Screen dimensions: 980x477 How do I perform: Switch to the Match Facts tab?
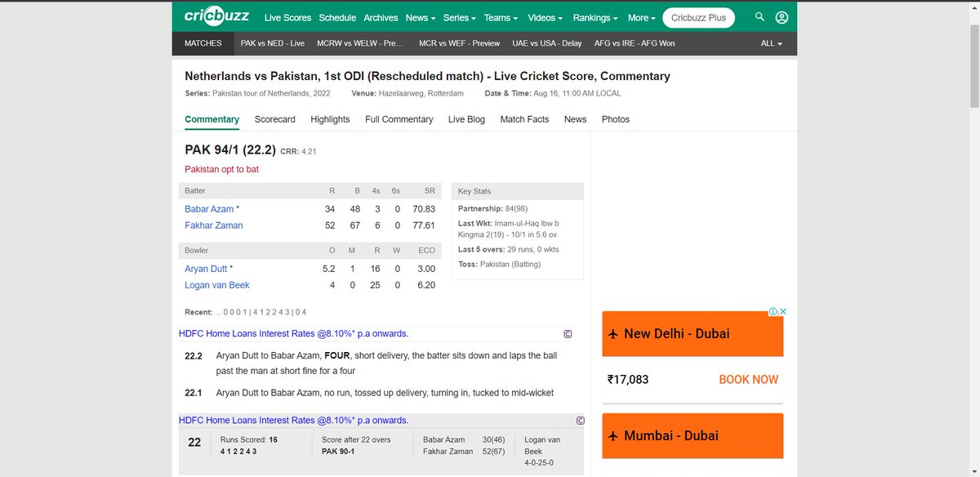click(524, 119)
